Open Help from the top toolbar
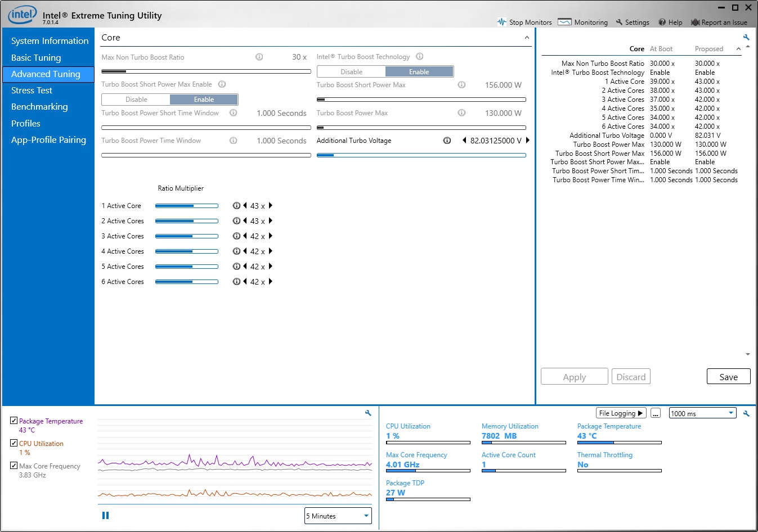 (x=670, y=22)
